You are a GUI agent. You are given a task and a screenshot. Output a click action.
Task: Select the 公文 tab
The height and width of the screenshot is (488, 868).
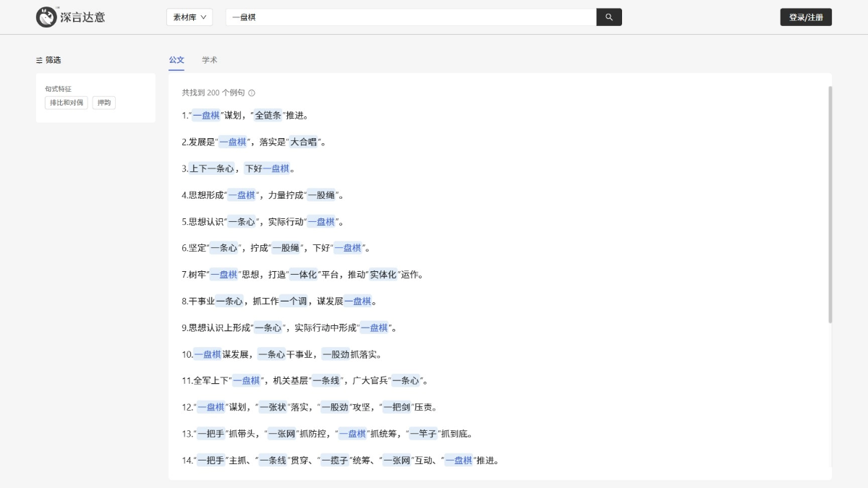176,60
